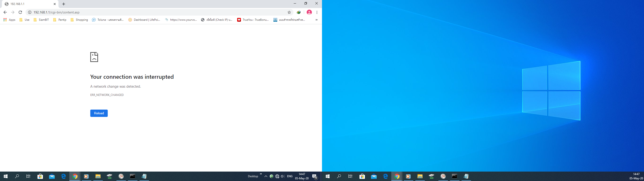Open Action Center with 9 notifications
Viewport: 644px width, 181px height.
pos(315,177)
